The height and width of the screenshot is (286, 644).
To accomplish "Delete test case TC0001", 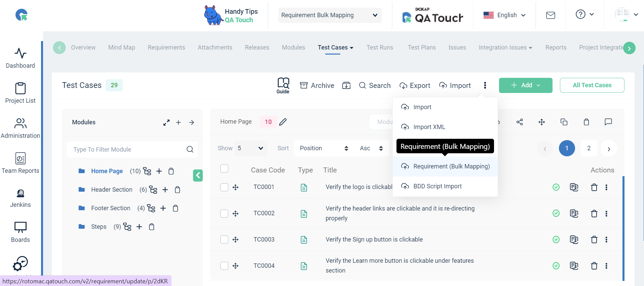I will pyautogui.click(x=594, y=187).
